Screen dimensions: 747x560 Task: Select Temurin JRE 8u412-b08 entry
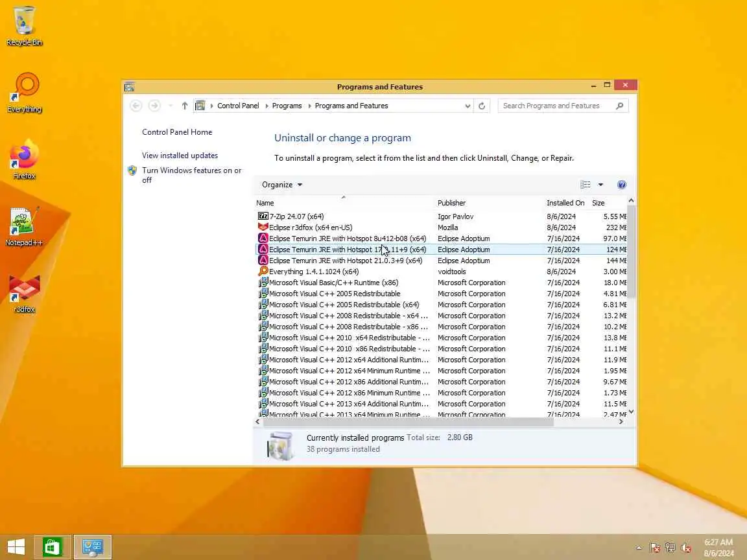coord(441,239)
